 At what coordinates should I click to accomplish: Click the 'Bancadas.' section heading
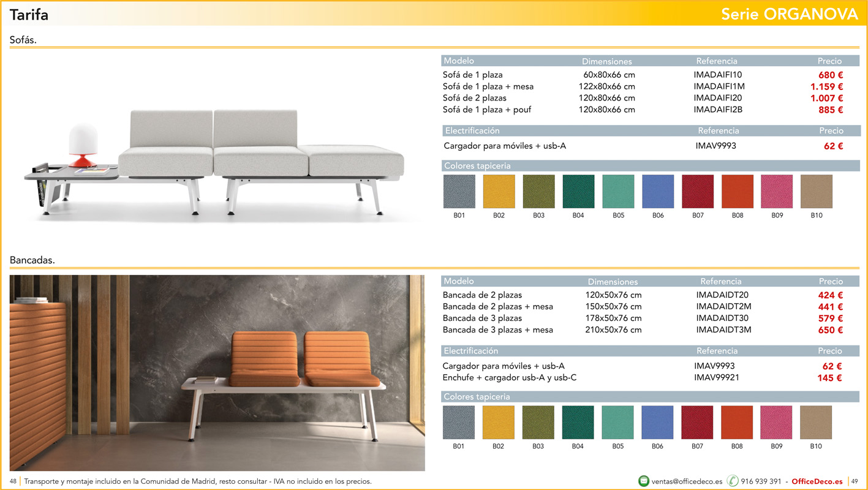32,260
